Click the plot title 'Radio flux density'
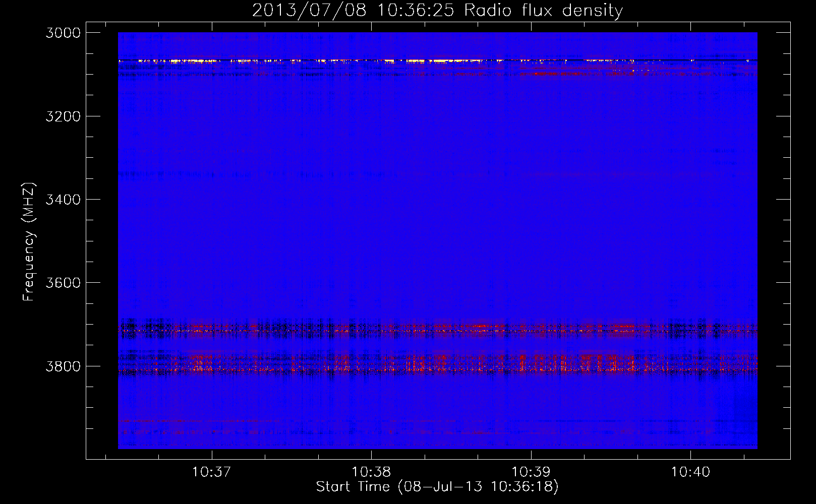The width and height of the screenshot is (816, 504). [x=544, y=10]
